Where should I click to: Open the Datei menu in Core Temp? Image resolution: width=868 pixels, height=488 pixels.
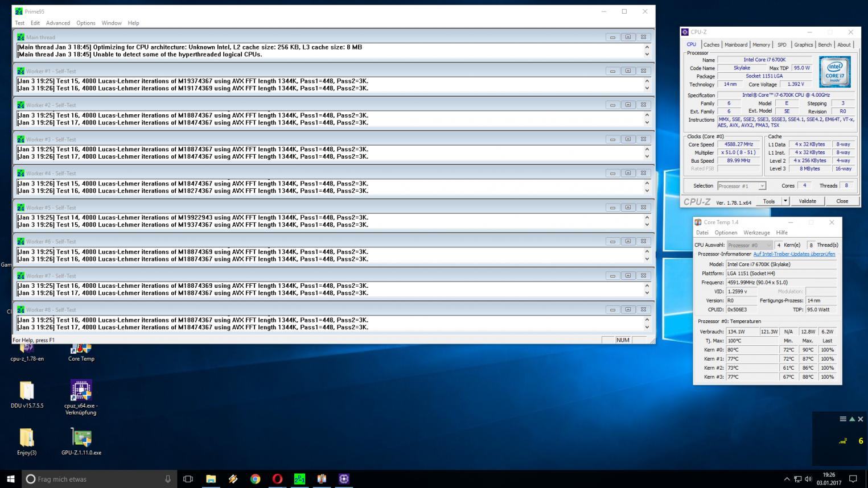click(702, 233)
